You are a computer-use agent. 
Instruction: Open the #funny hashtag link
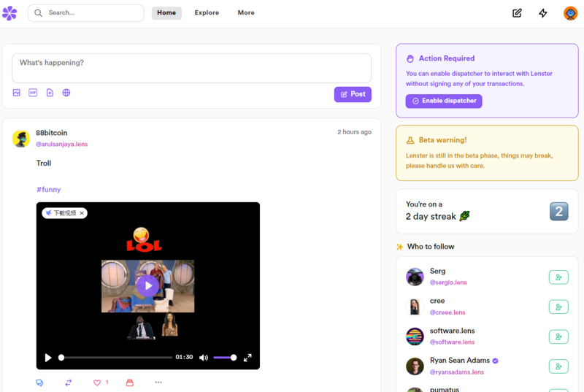(x=49, y=190)
